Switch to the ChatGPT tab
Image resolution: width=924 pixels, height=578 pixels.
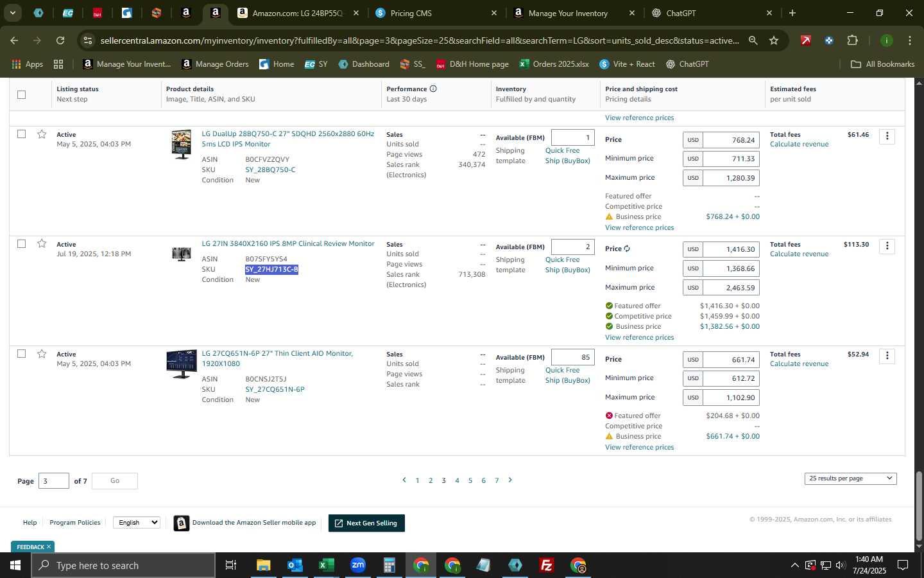712,13
